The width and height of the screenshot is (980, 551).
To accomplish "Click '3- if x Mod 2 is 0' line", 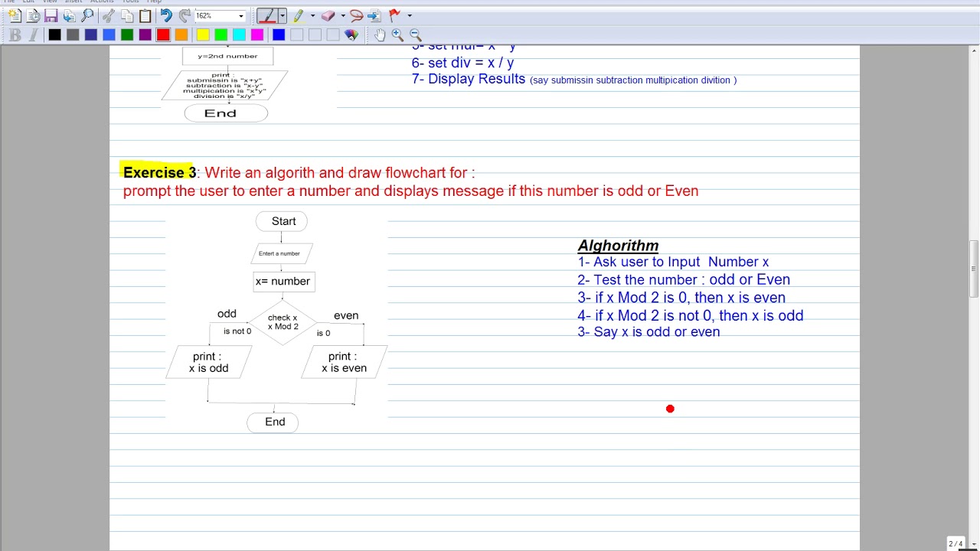I will coord(681,298).
